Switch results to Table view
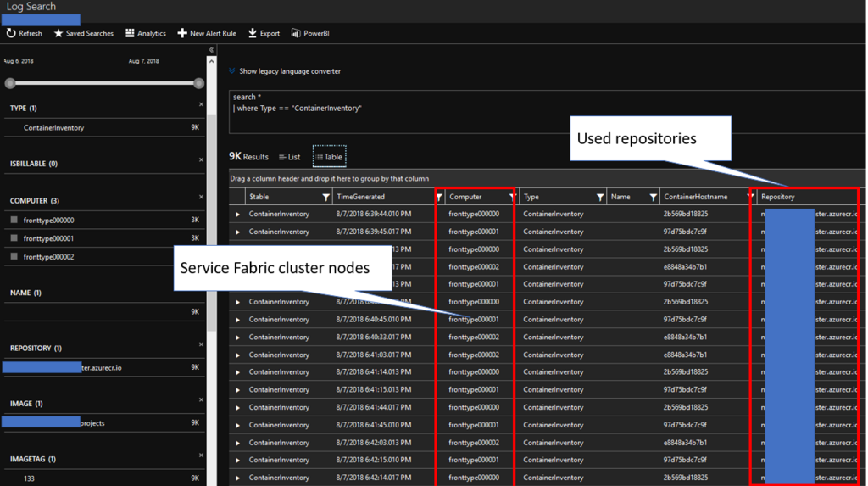Screen dimensions: 868x486 (x=330, y=157)
